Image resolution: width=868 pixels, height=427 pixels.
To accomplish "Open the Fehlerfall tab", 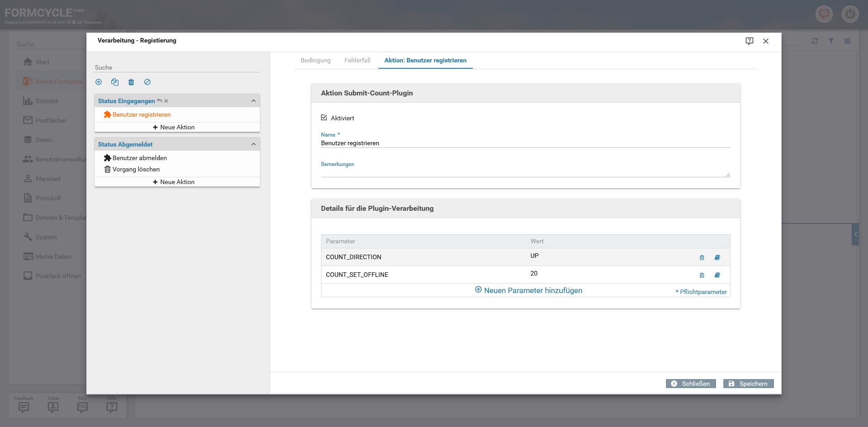I will (x=357, y=60).
